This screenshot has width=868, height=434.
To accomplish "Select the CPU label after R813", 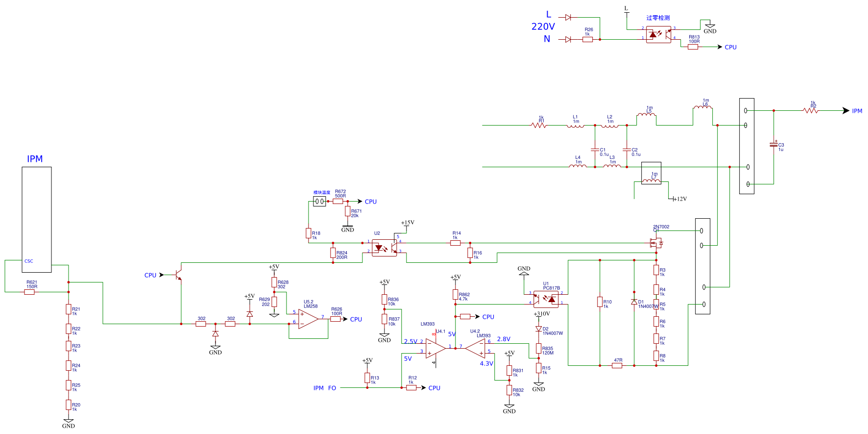I will [730, 47].
